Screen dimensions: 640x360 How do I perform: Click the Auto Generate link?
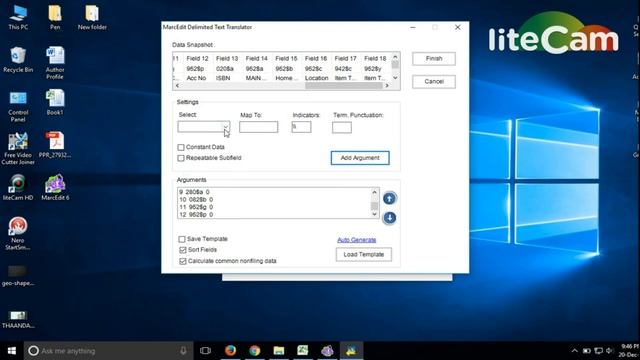pyautogui.click(x=357, y=240)
